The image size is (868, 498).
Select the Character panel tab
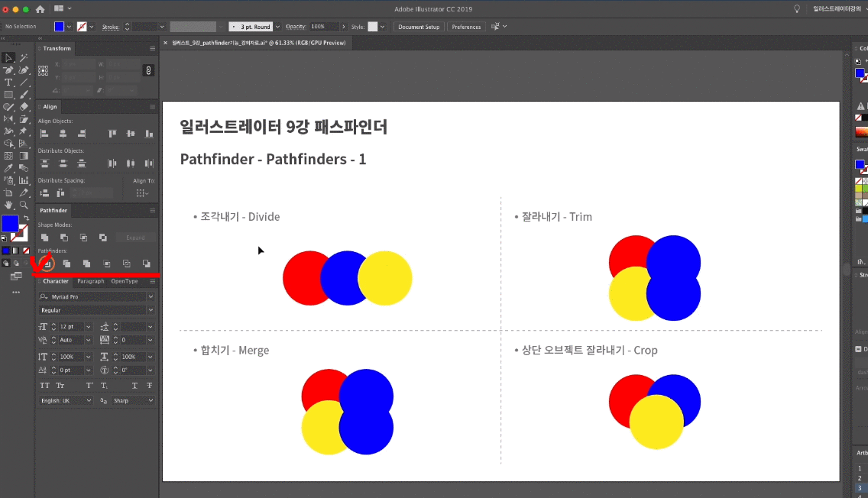55,281
